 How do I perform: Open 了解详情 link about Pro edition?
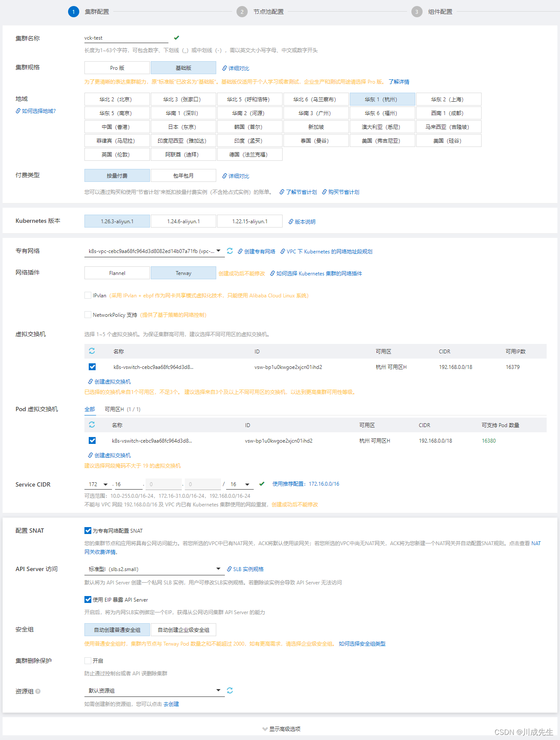click(x=399, y=81)
